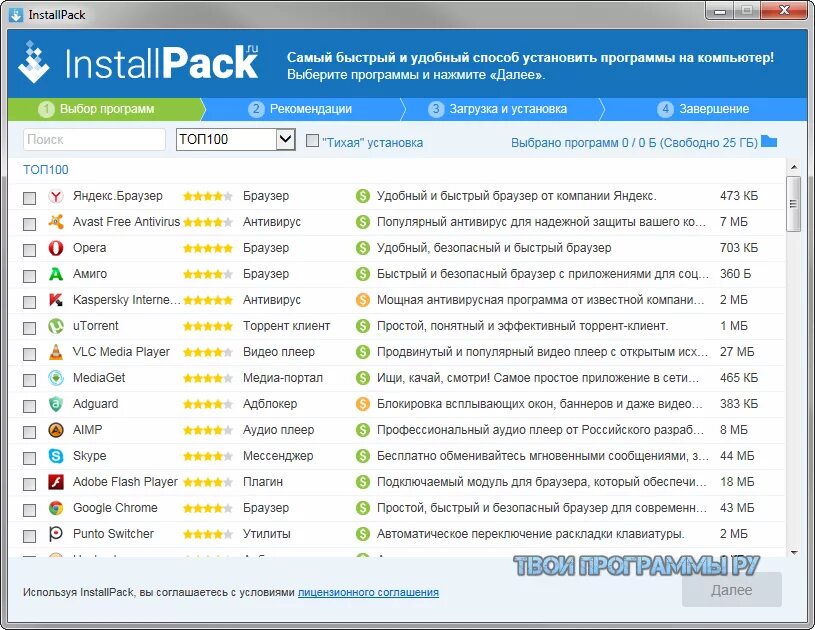This screenshot has height=630, width=815.
Task: Click the Яндекс.Браузер app icon
Action: pyautogui.click(x=56, y=196)
